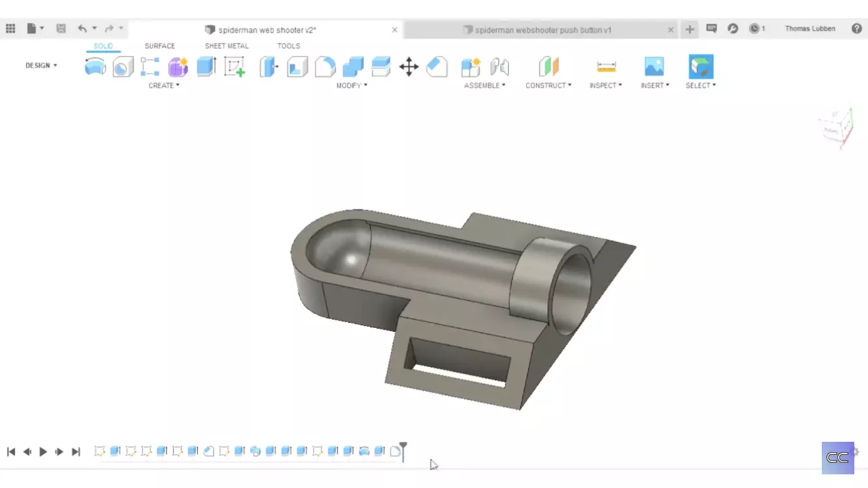Select the Fillet tool in Modify

coord(325,66)
